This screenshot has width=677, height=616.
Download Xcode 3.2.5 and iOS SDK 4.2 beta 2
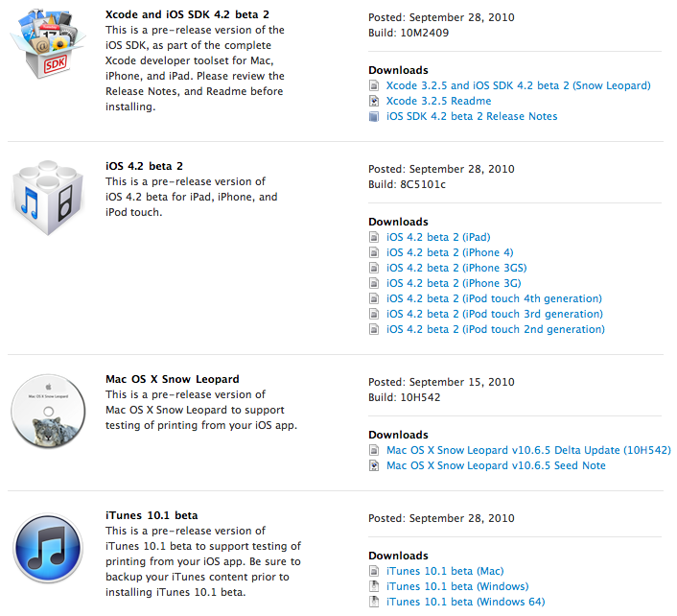tap(518, 86)
